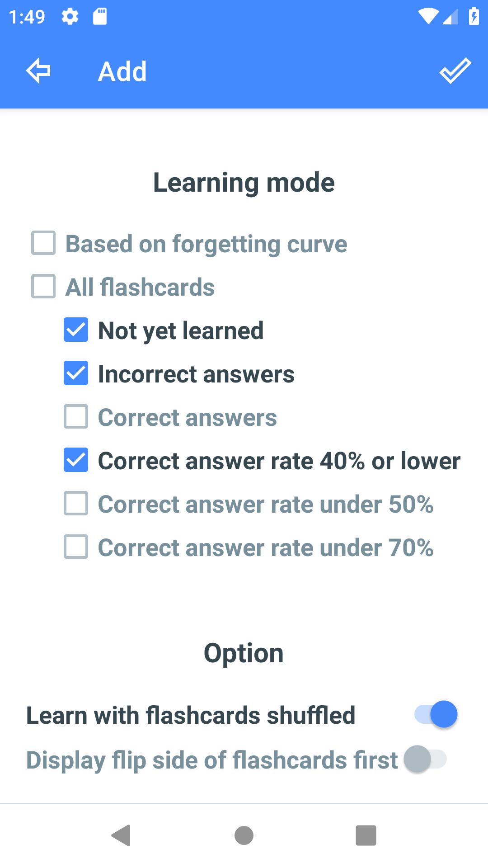488x868 pixels.
Task: Tap the Android home circle button
Action: pos(244,835)
